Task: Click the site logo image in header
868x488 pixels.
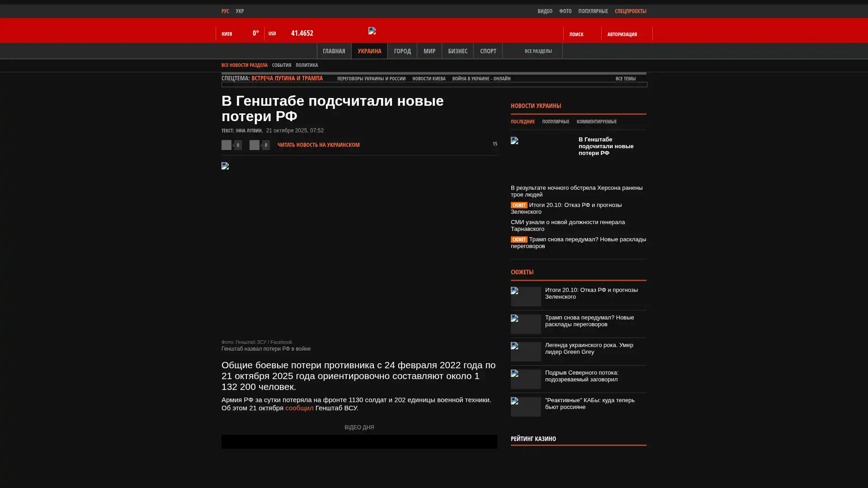Action: 372,31
